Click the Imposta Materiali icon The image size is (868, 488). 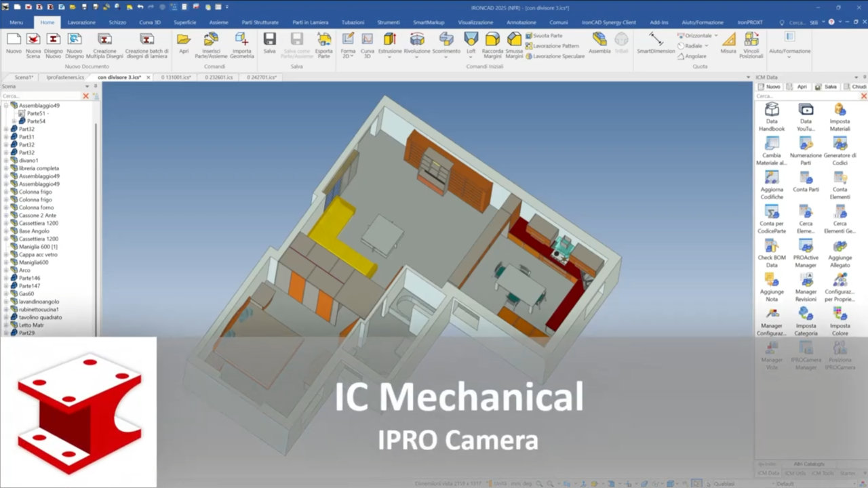(840, 110)
